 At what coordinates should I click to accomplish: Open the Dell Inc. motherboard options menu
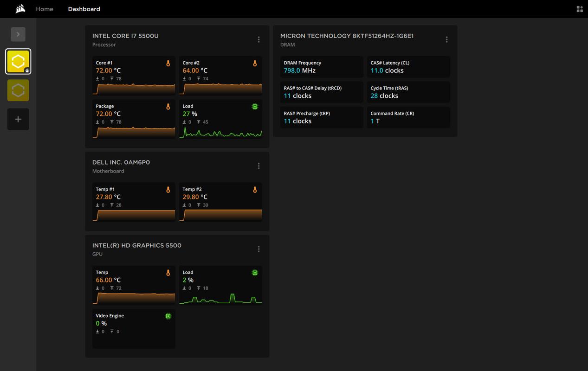258,166
